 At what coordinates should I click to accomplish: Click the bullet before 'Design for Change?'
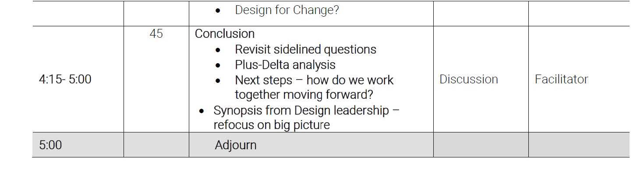(x=218, y=11)
